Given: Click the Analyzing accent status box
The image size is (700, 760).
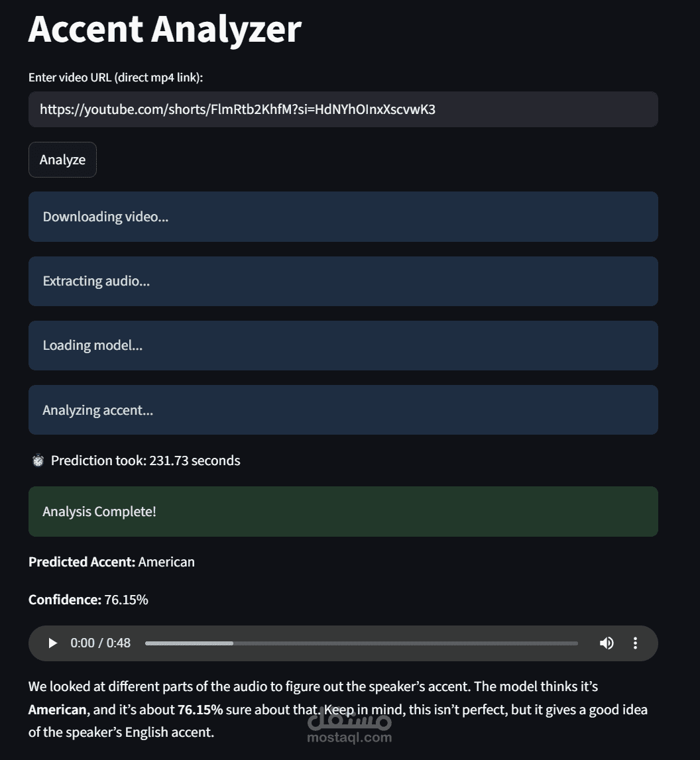Looking at the screenshot, I should pyautogui.click(x=343, y=410).
